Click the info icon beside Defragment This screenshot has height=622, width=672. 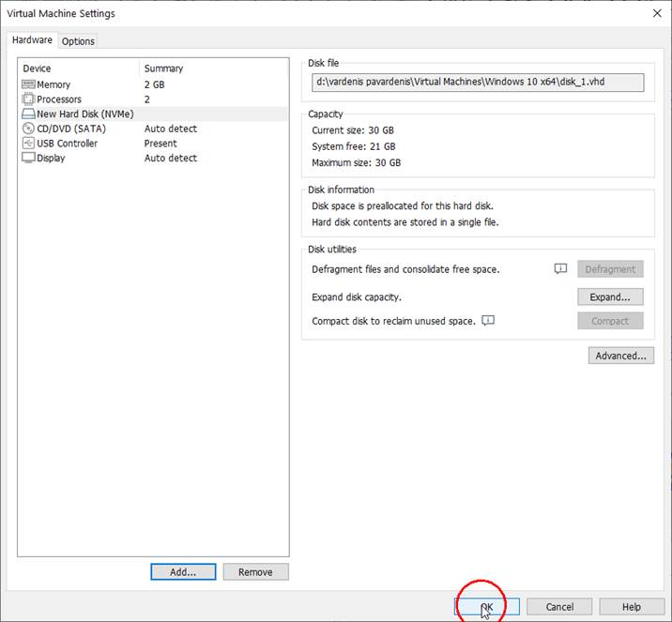(x=560, y=269)
